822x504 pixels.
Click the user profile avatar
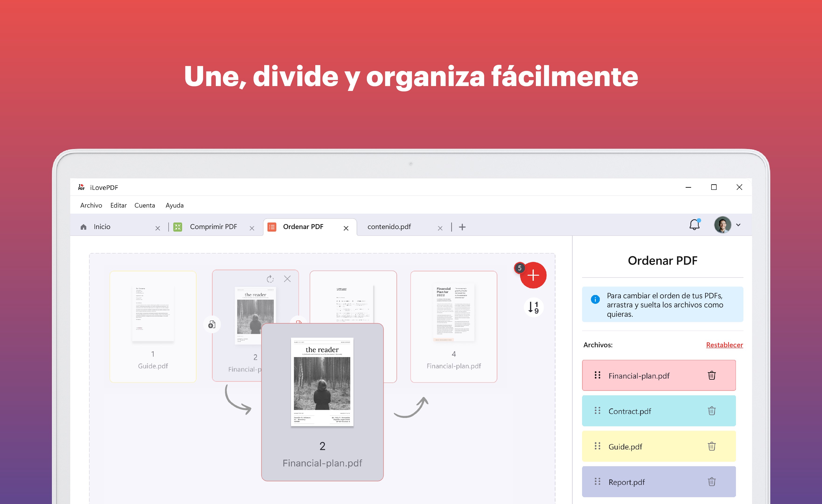point(722,225)
